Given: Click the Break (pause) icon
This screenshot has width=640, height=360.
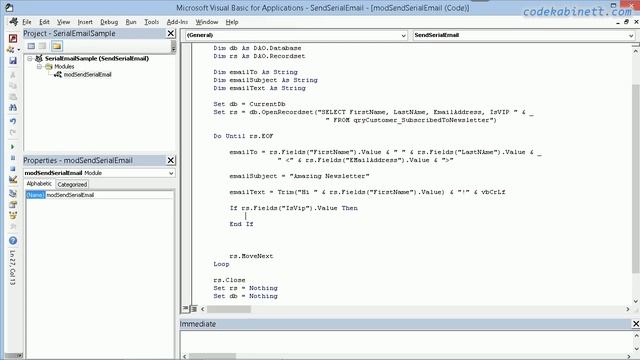Looking at the screenshot, I should click(x=13, y=158).
